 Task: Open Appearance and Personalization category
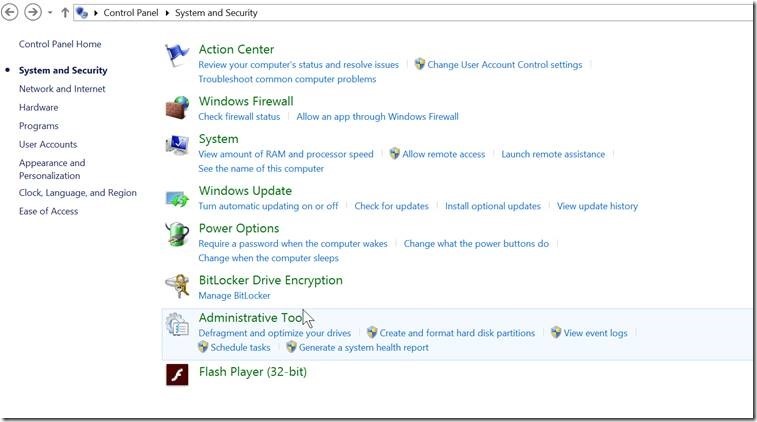(52, 169)
